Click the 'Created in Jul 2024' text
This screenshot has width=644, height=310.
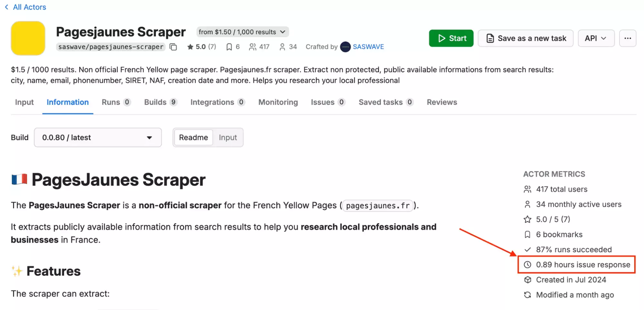(571, 280)
